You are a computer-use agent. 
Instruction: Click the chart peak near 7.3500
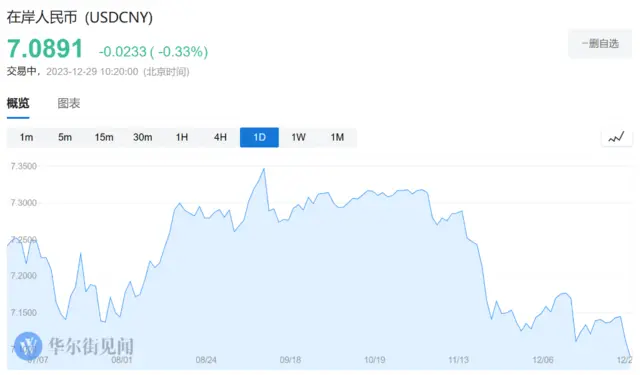click(x=264, y=169)
